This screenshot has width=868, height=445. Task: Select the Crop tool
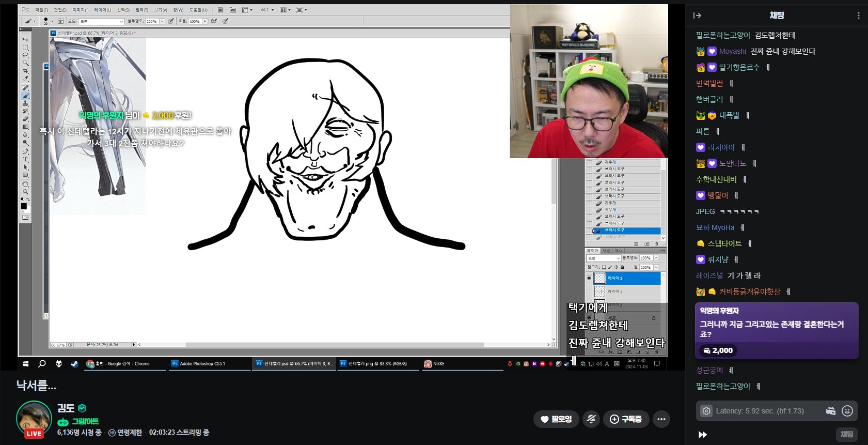[x=25, y=71]
